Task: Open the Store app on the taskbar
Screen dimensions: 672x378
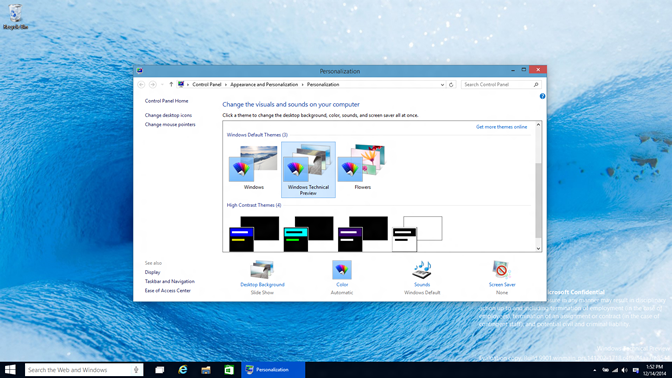Action: pos(229,370)
